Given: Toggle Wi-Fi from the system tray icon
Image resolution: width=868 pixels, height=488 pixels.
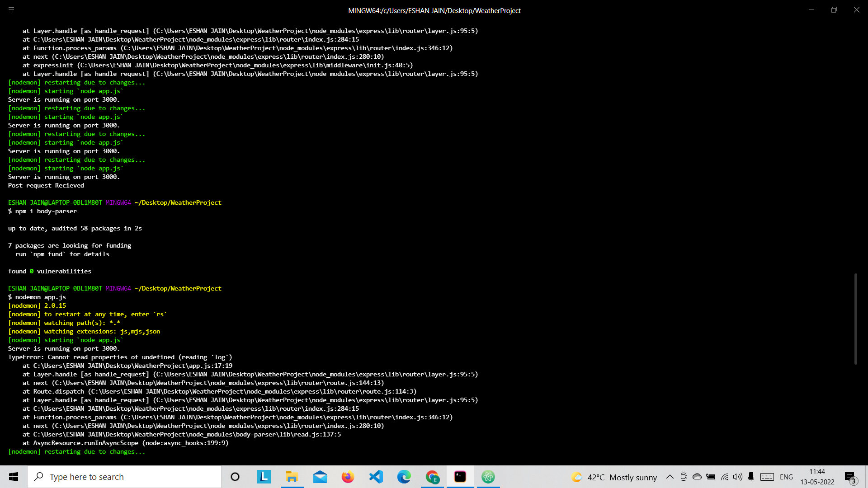Looking at the screenshot, I should click(724, 477).
